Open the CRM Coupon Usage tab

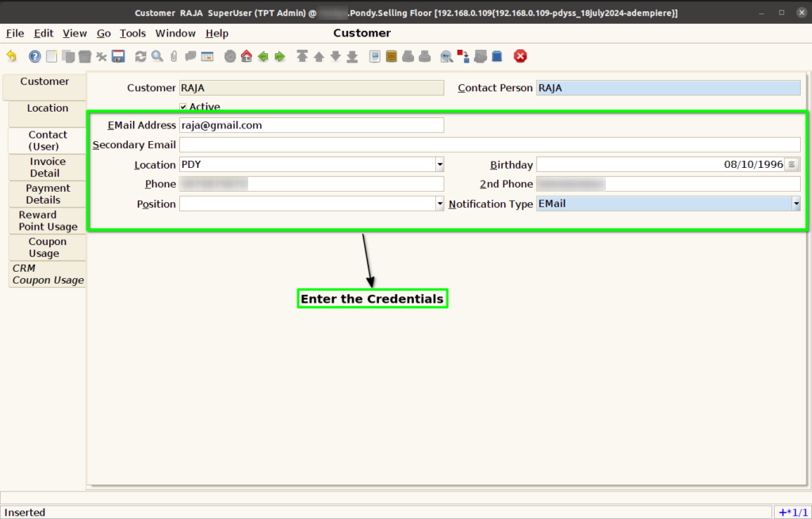click(x=47, y=274)
